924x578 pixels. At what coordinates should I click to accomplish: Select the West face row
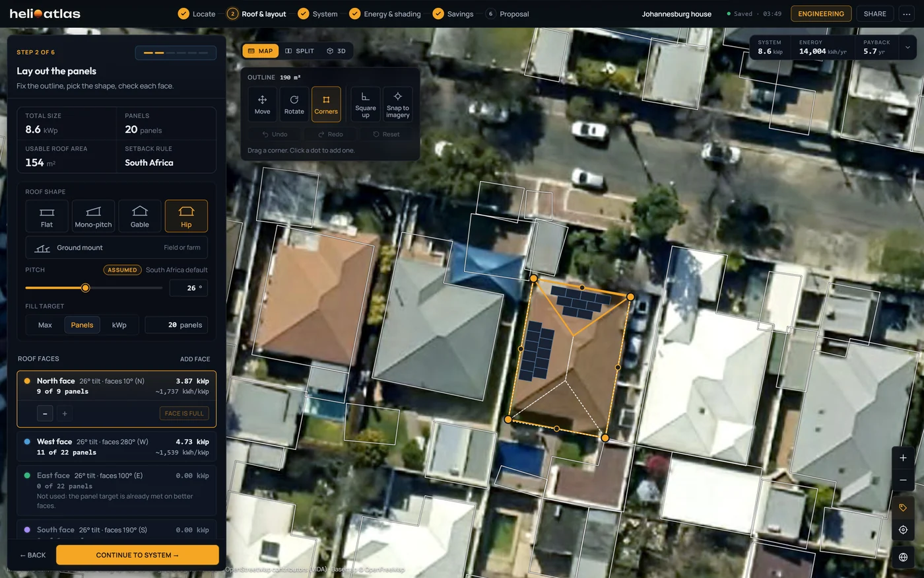tap(117, 447)
